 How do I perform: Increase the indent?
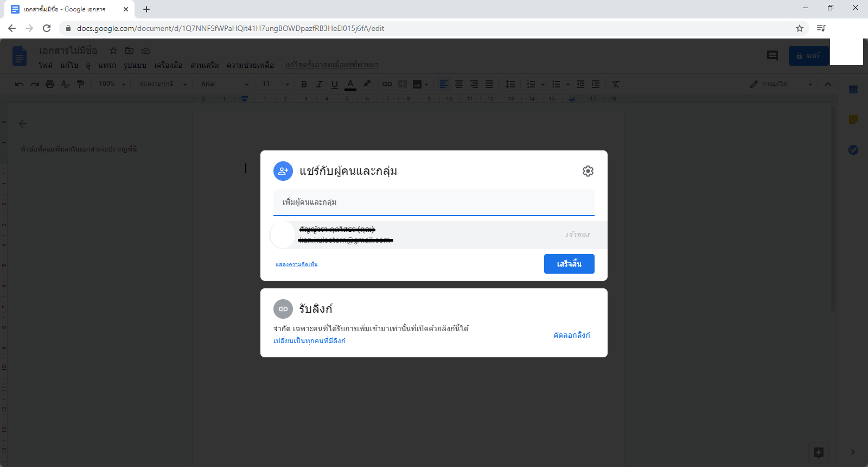(596, 84)
